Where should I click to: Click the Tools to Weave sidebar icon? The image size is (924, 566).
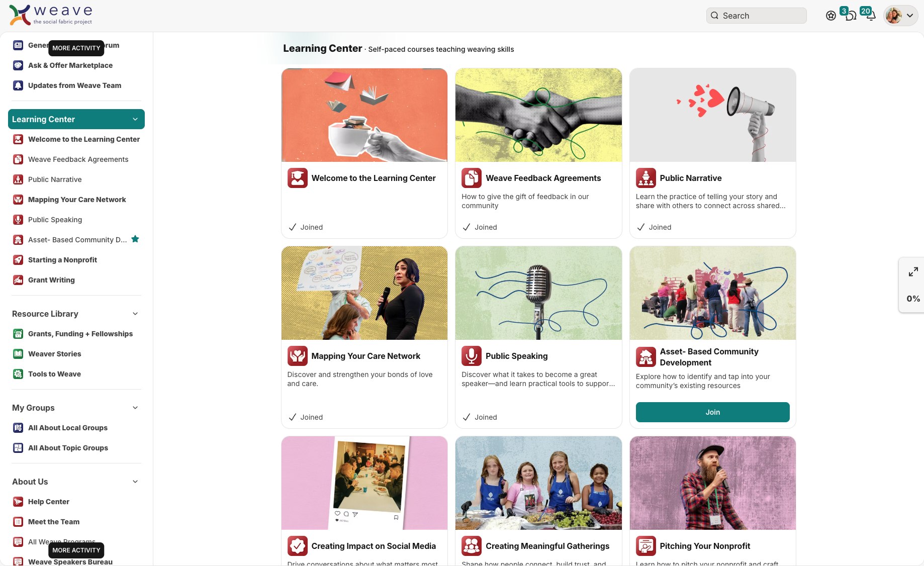pos(18,374)
